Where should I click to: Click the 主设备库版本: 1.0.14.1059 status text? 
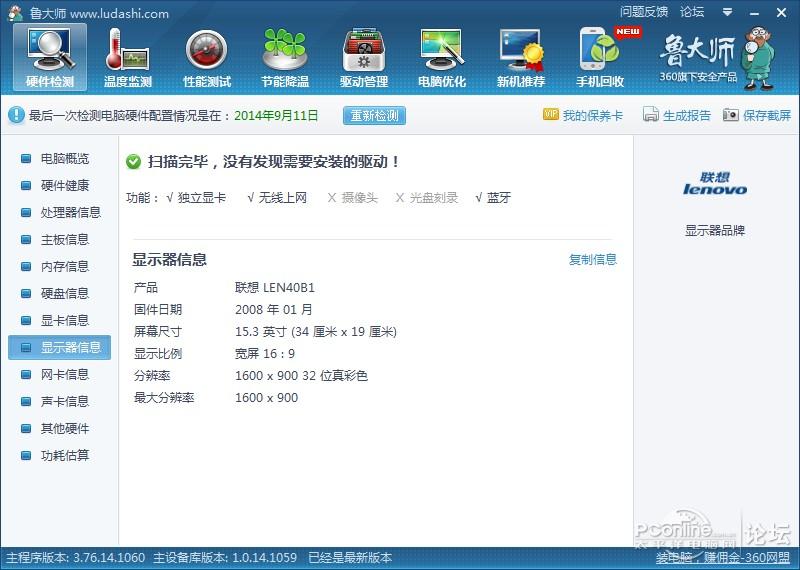tap(225, 558)
